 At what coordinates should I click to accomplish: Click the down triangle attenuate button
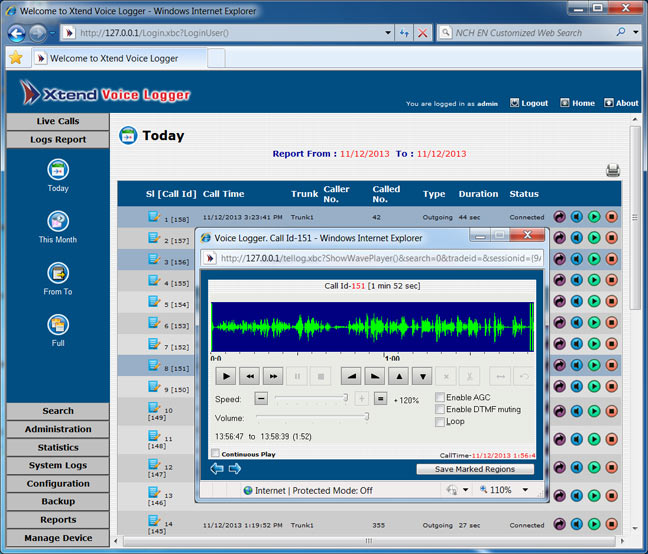pos(422,376)
